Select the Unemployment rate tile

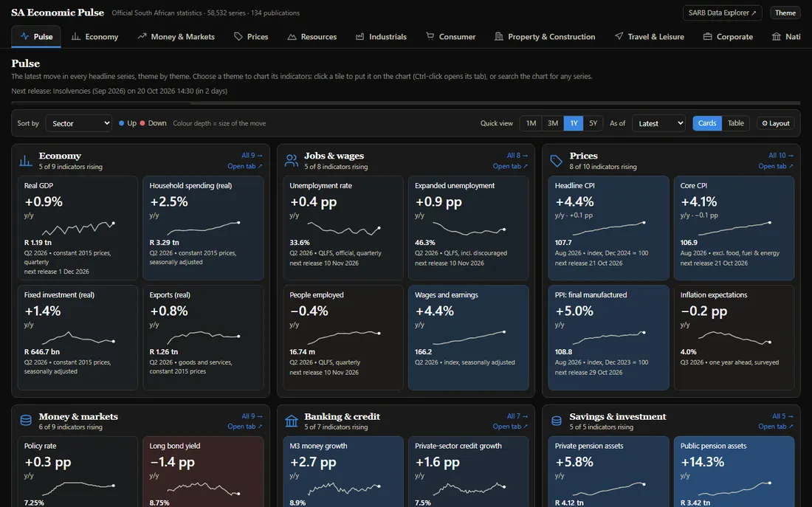click(x=343, y=228)
